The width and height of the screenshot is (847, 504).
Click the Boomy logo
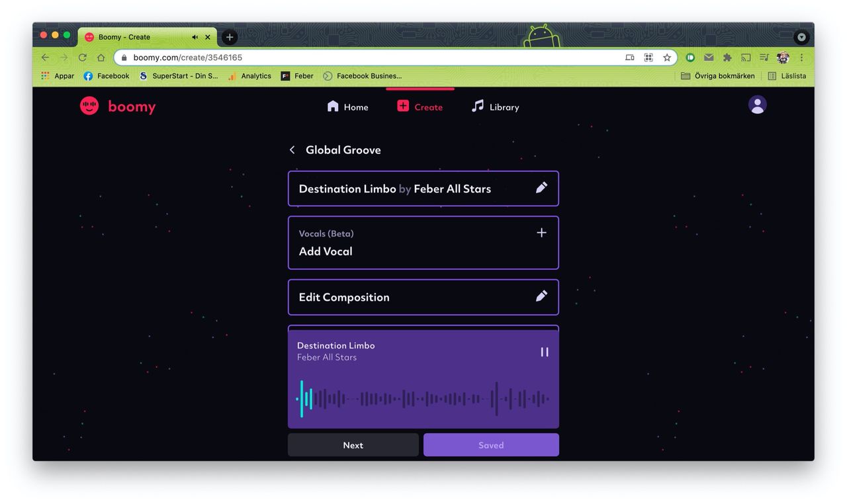tap(118, 106)
